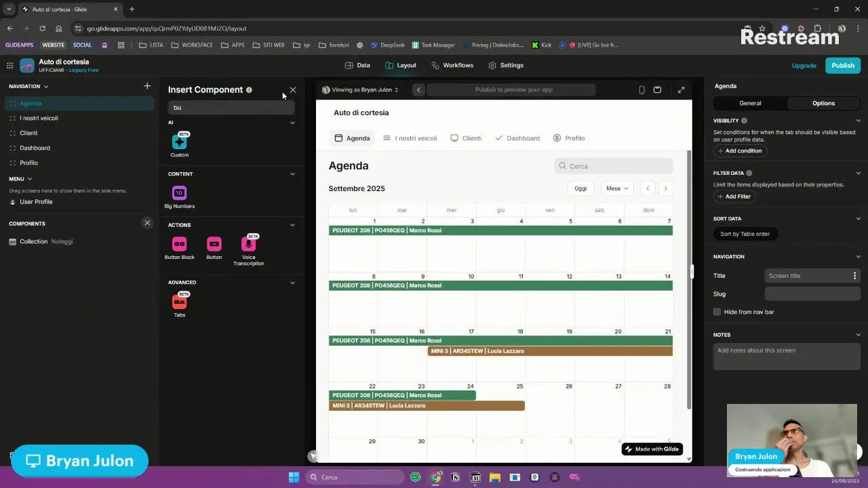Reload the browser page

click(42, 28)
